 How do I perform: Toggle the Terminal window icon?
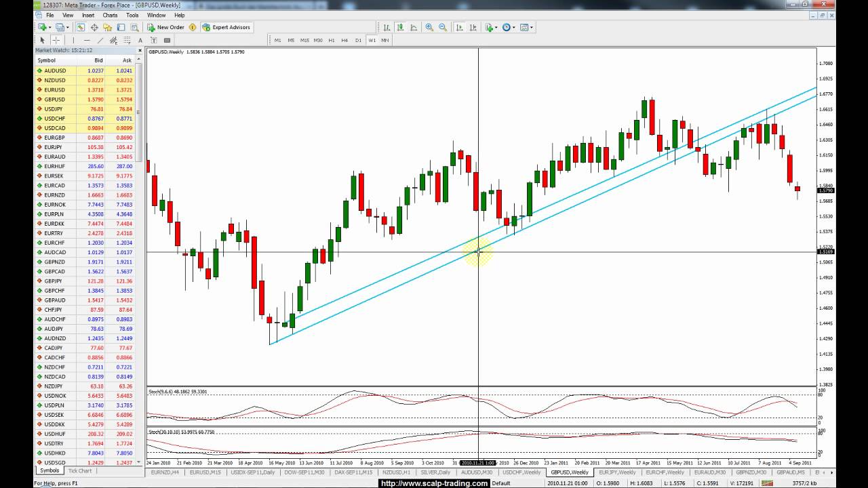tap(121, 27)
